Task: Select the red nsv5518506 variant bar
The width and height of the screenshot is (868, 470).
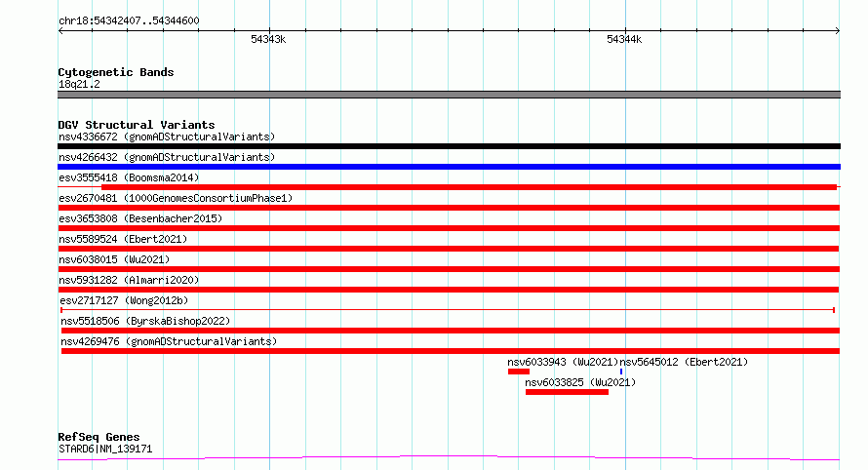Action: click(450, 331)
